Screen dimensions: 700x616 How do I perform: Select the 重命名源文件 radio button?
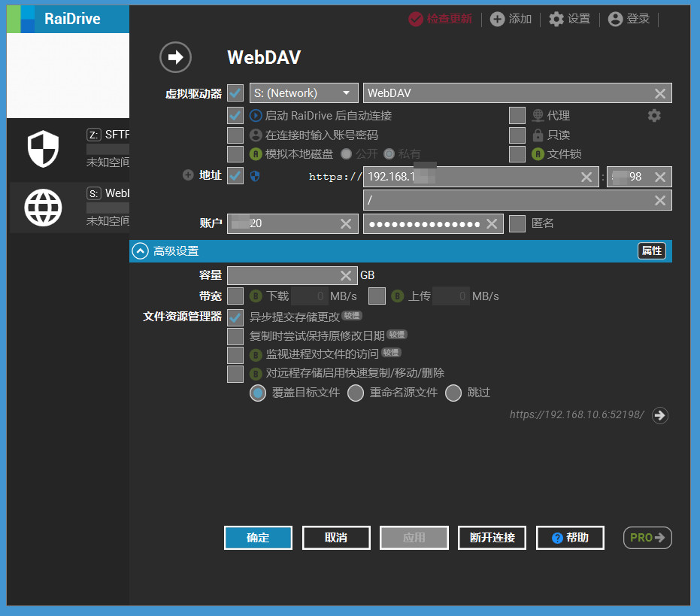click(356, 393)
